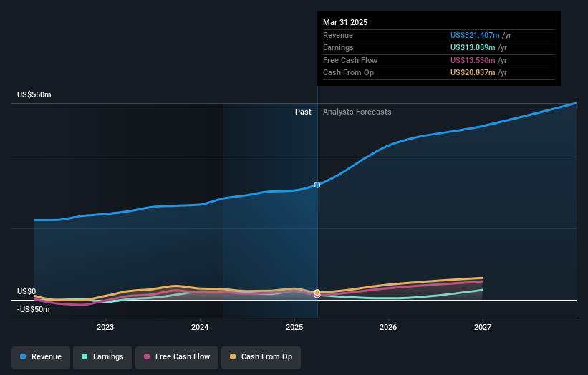Toggle the Earnings series legend button

tap(102, 357)
